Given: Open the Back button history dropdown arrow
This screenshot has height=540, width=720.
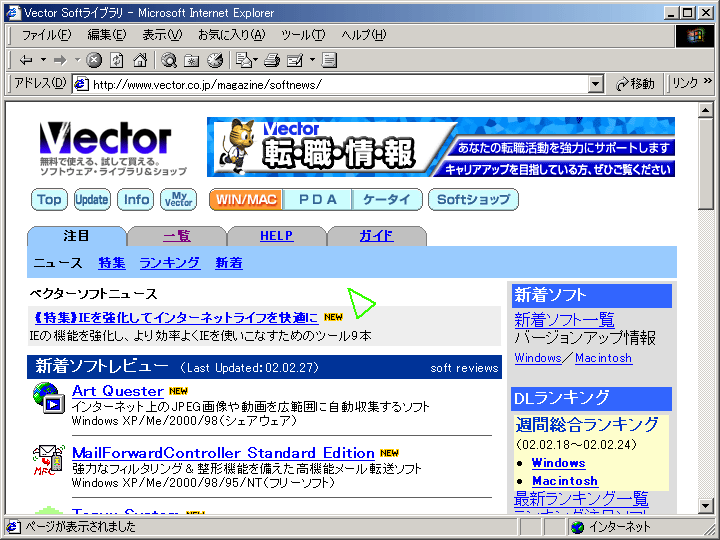Looking at the screenshot, I should 44,60.
